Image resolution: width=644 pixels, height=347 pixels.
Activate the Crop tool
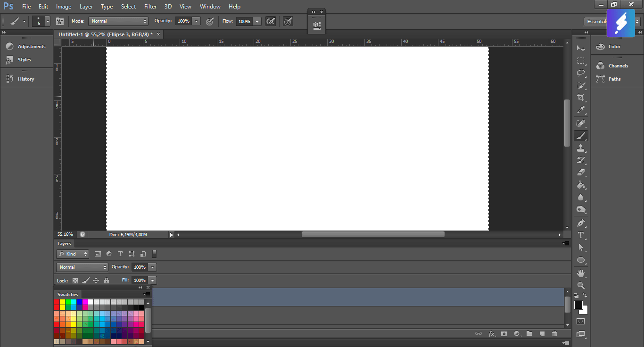[x=581, y=98]
